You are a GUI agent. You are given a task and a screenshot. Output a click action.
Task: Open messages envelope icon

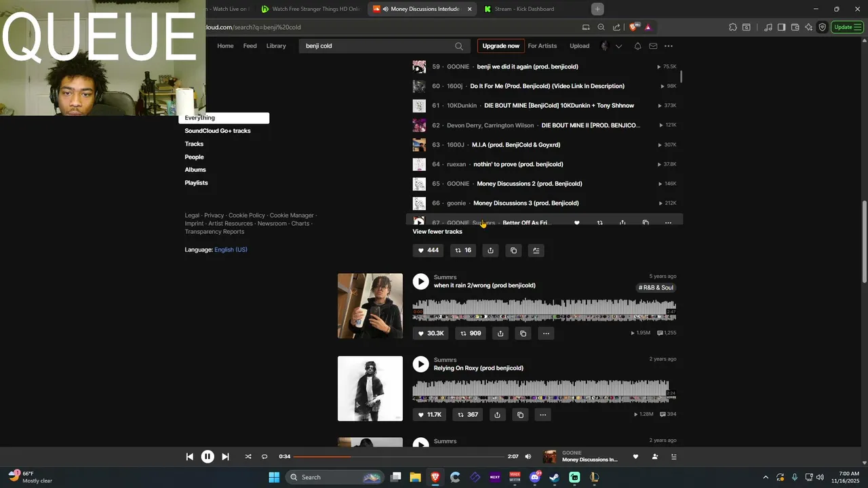click(653, 46)
